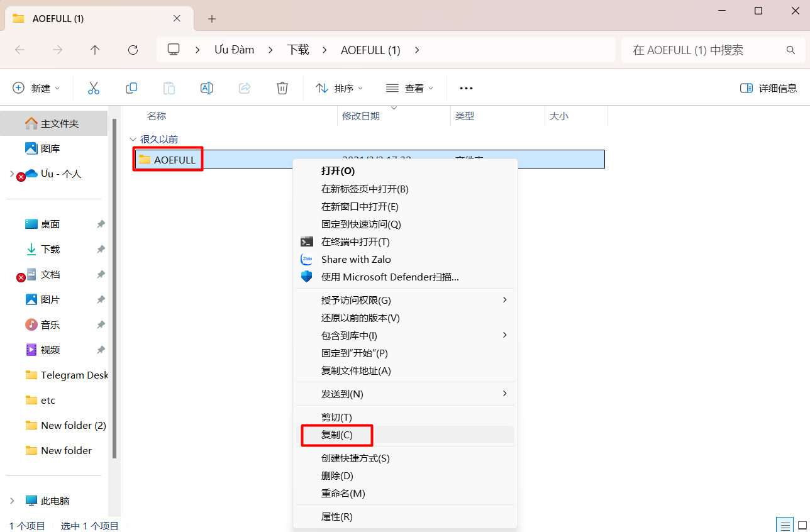Open the 授予访问权限(G) submenu
Screen dimensions: 810x532
point(405,301)
